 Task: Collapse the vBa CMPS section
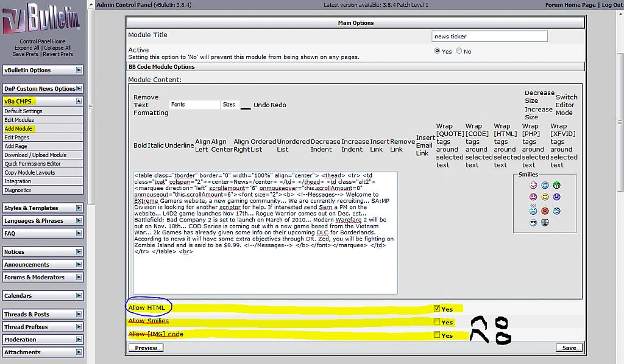(x=79, y=102)
